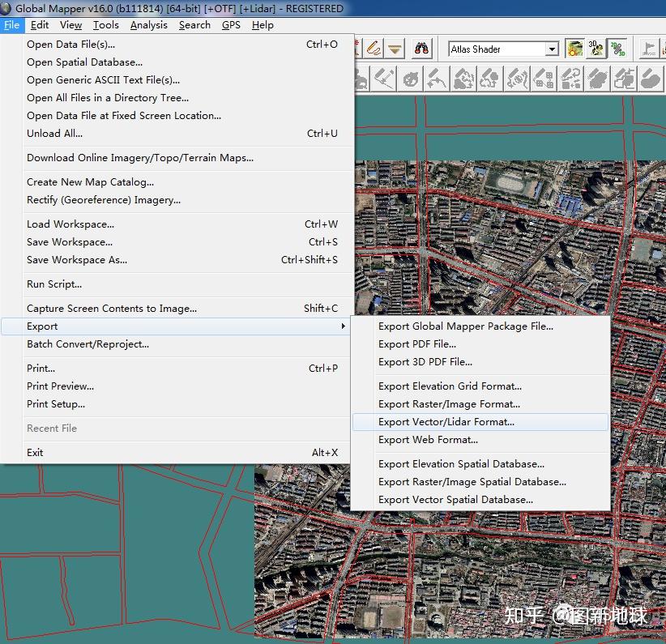Image resolution: width=666 pixels, height=644 pixels.
Task: Choose Save Workspace As
Action: coord(77,260)
